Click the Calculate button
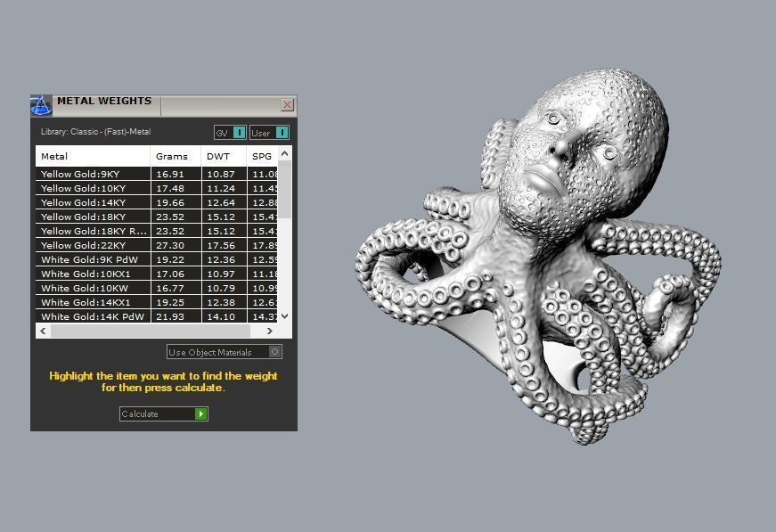The height and width of the screenshot is (532, 776). click(164, 413)
